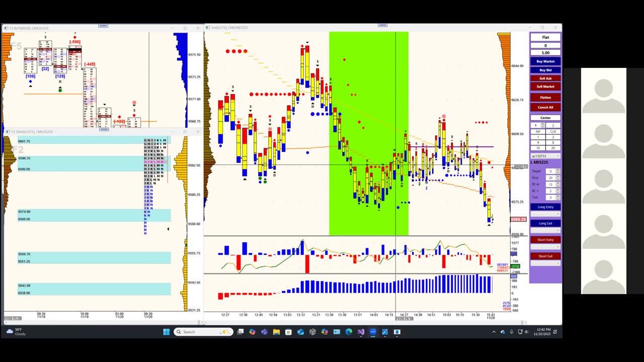Image resolution: width=644 pixels, height=362 pixels.
Task: Click the Sell Market button
Action: click(x=545, y=86)
